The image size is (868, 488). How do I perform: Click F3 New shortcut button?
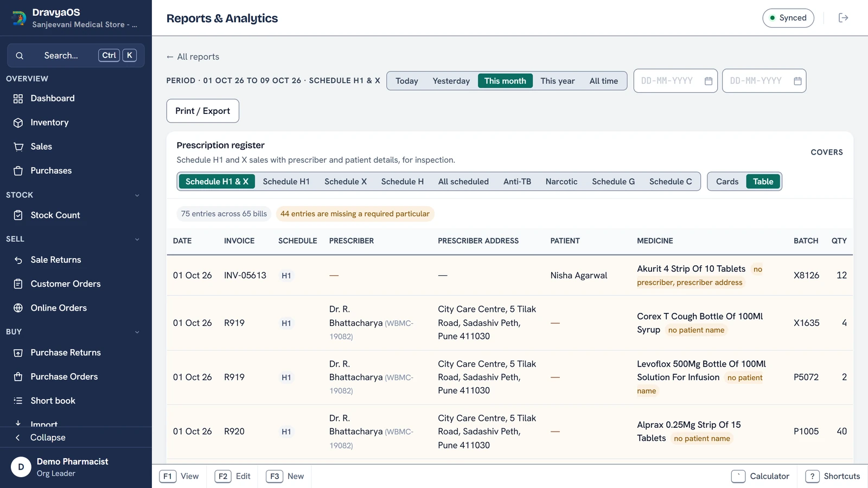pyautogui.click(x=285, y=476)
